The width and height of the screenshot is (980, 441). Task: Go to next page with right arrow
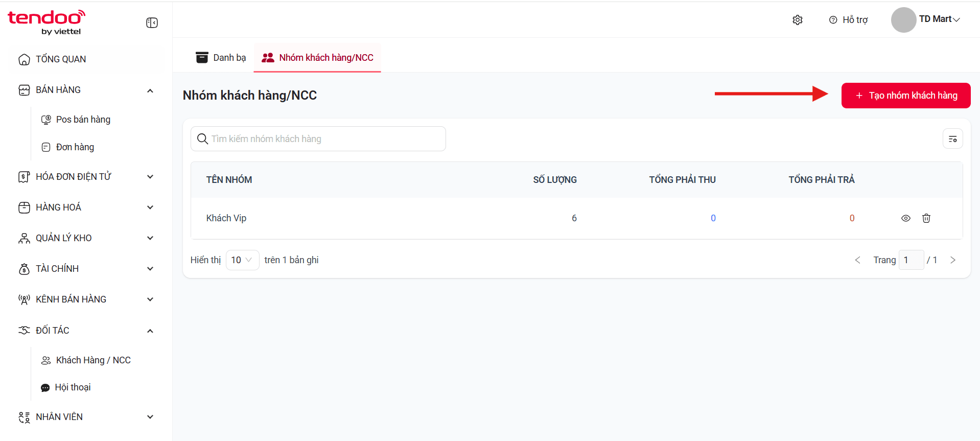click(x=952, y=260)
